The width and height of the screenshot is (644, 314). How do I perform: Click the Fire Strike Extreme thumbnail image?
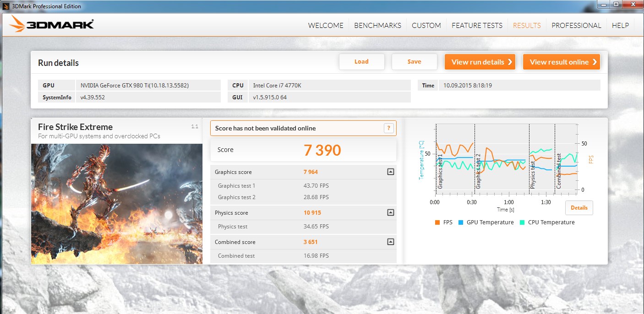(x=117, y=204)
